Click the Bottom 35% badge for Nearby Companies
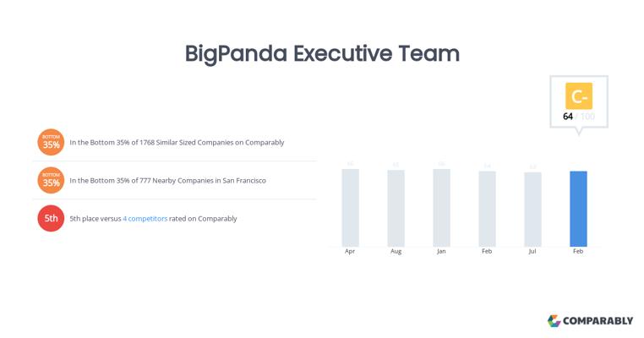The height and width of the screenshot is (338, 644). pyautogui.click(x=51, y=180)
